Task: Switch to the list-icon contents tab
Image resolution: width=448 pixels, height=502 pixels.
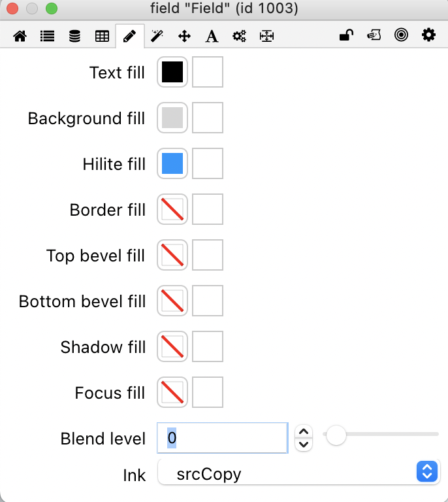Action: 47,37
